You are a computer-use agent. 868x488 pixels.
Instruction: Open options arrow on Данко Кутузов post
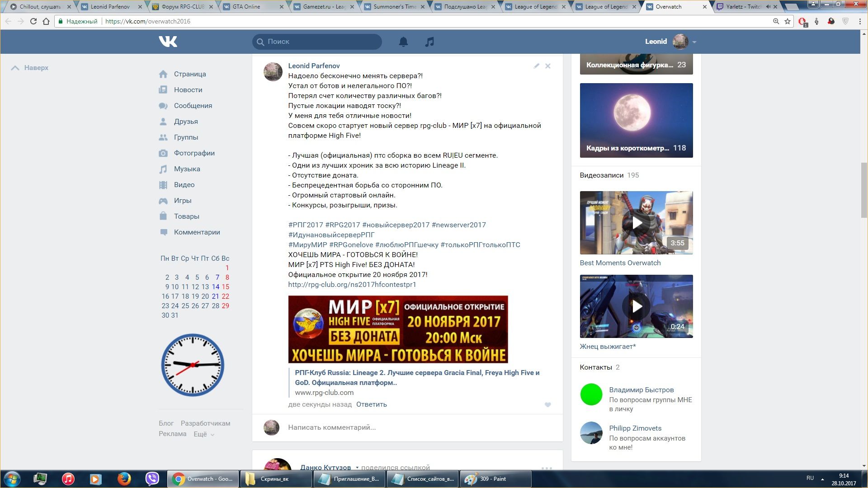(x=357, y=467)
